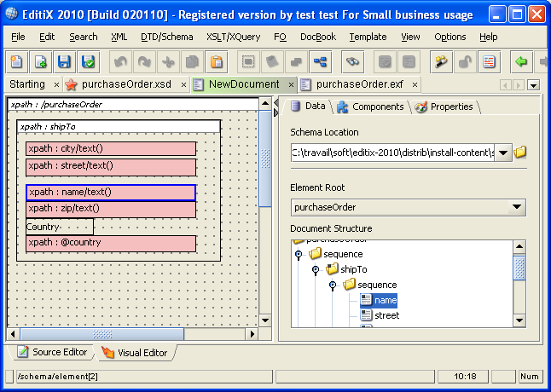Screen dimensions: 551x392
Task: Click the Document Structure vertical scrollbar
Action: (519, 268)
